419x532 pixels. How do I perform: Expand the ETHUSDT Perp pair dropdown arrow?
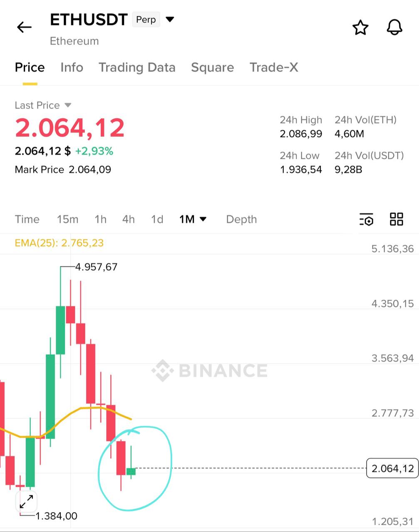[x=170, y=19]
